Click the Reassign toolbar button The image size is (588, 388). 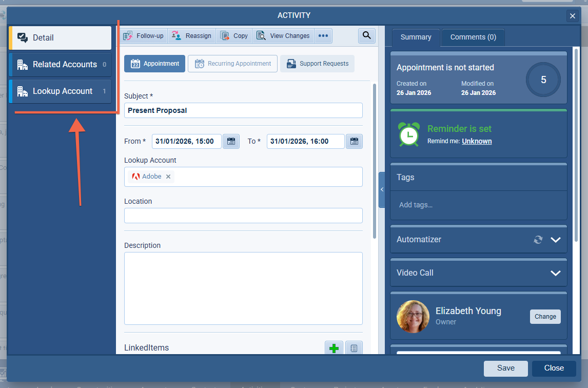click(191, 36)
